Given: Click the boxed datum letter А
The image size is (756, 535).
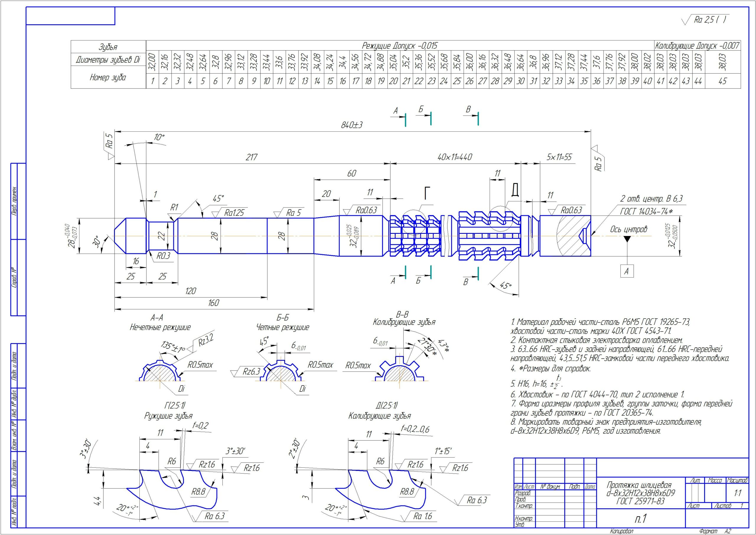Looking at the screenshot, I should [x=627, y=271].
